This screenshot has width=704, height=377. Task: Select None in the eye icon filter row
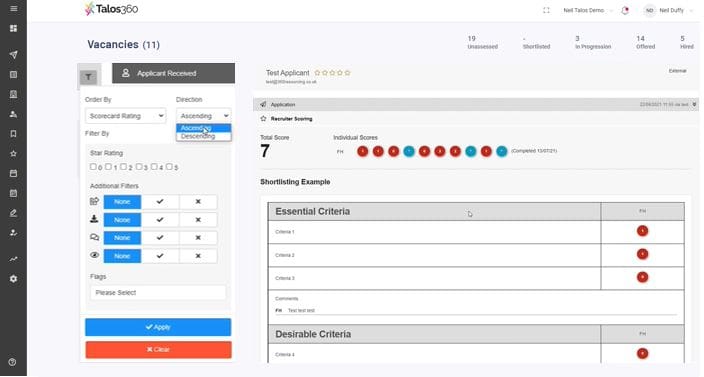tap(122, 256)
